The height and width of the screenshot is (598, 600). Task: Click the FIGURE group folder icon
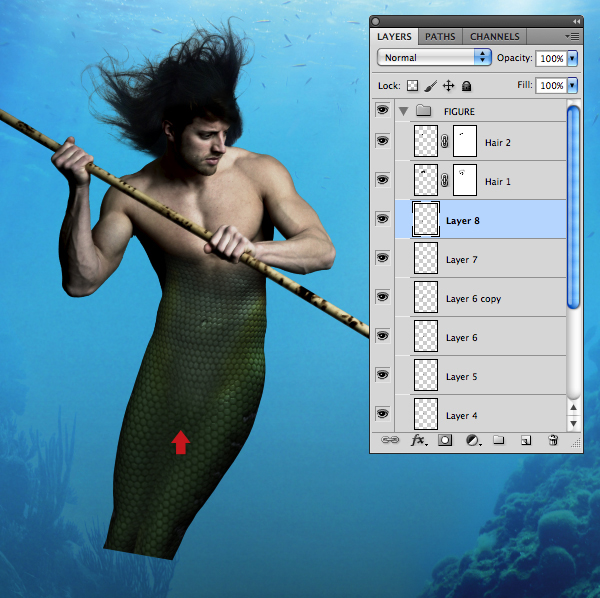click(424, 111)
